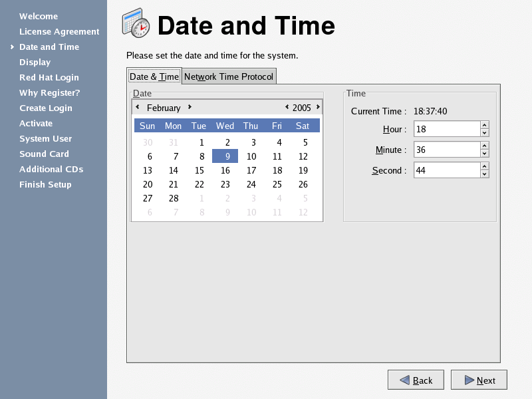Click inside the Second input field

click(x=446, y=170)
